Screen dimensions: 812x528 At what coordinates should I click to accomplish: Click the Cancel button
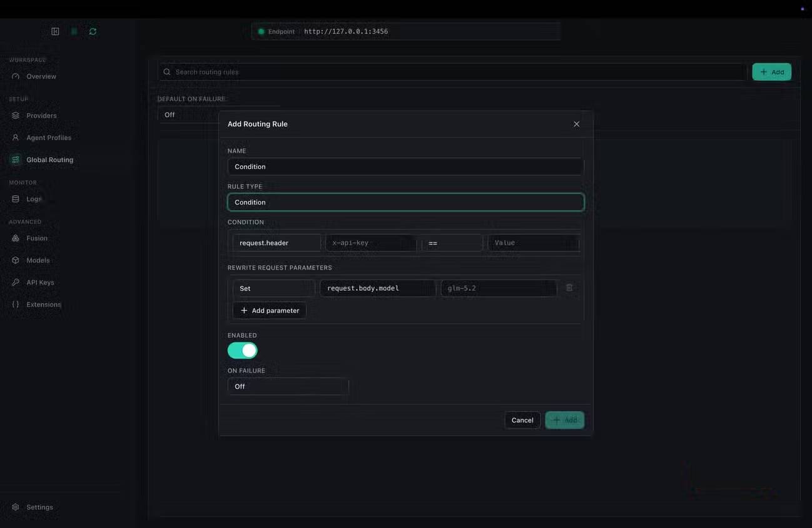pos(522,420)
